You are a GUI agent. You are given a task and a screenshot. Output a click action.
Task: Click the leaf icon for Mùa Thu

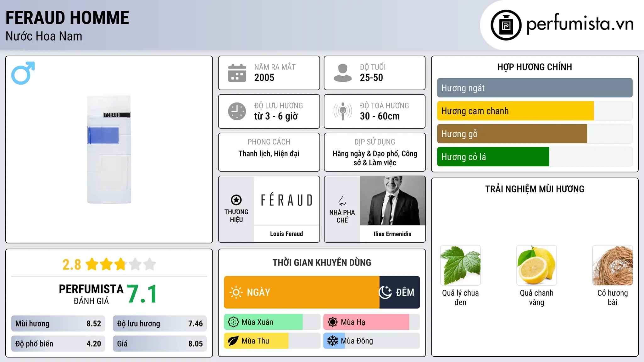click(x=233, y=341)
